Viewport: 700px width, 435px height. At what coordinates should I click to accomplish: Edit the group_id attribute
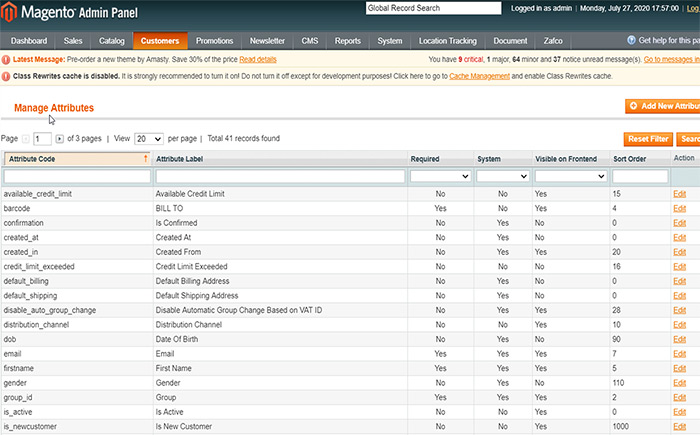coord(679,397)
